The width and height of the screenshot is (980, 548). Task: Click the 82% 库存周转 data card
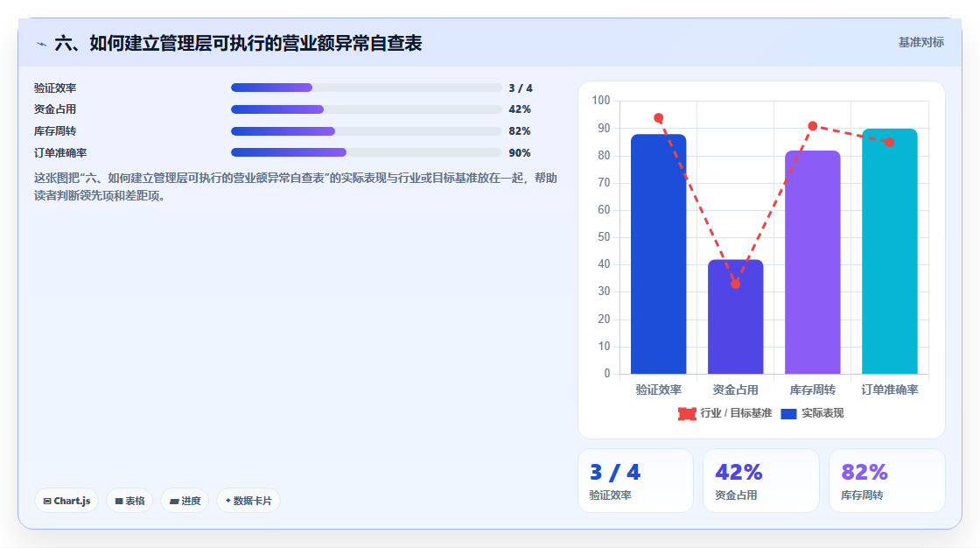coord(887,481)
